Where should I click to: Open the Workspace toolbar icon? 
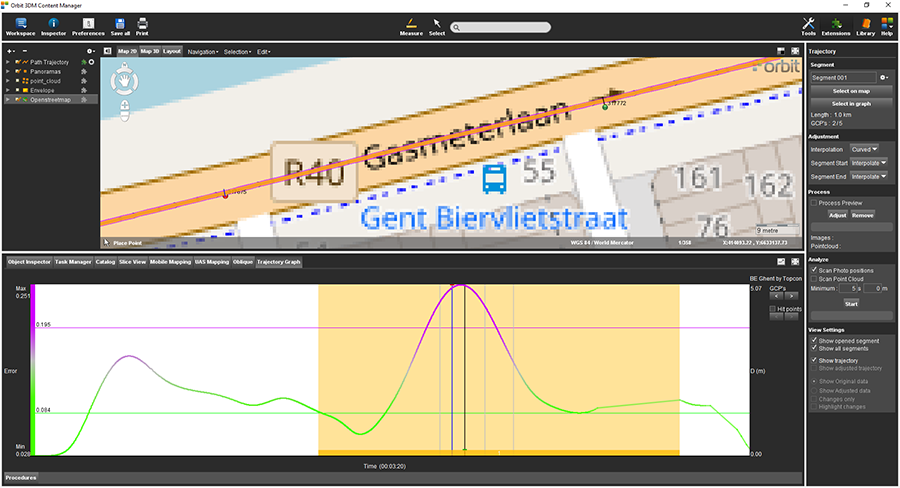(21, 26)
